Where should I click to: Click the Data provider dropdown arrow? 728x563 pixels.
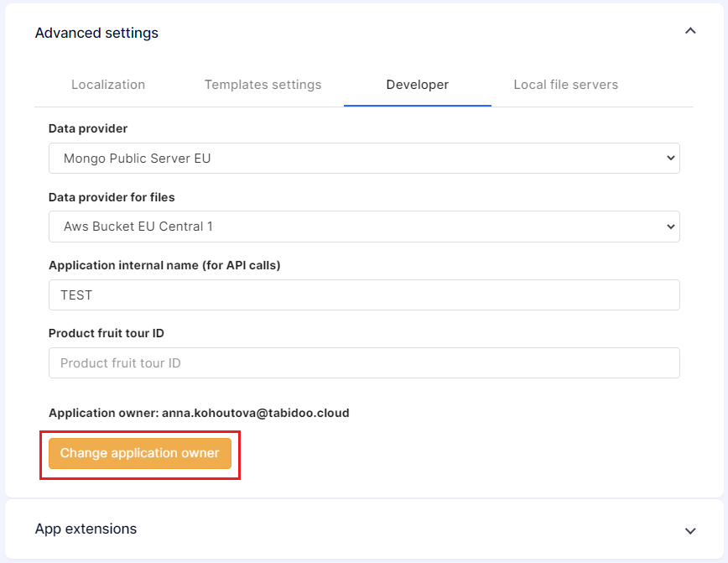coord(670,158)
